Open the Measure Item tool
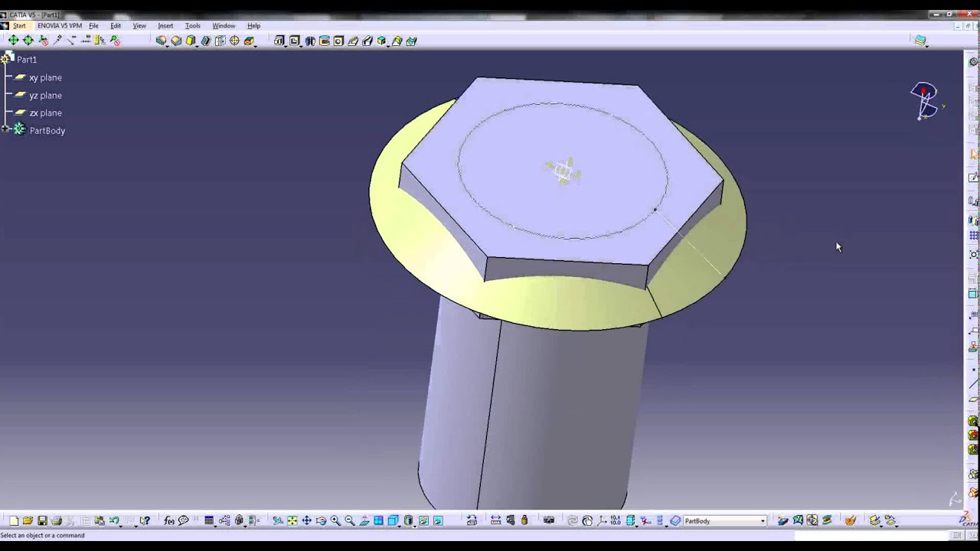 (511, 521)
